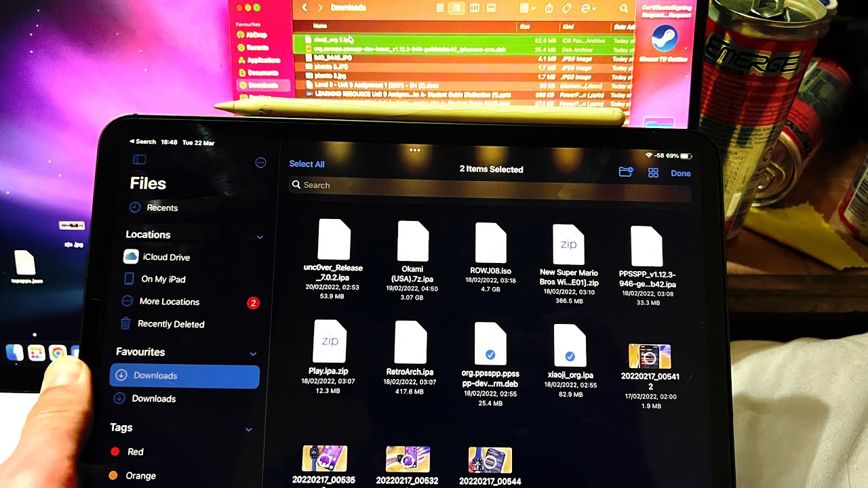
Task: Open Action ellipsis dropdown in Mac Finder
Action: [588, 8]
